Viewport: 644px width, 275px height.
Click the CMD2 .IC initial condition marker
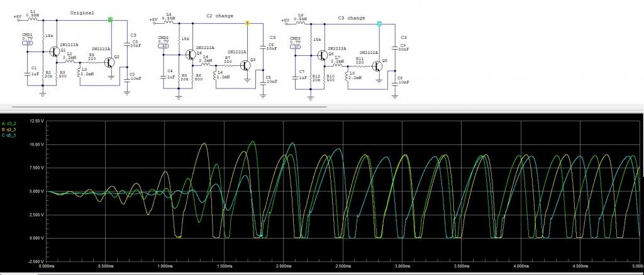pyautogui.click(x=163, y=46)
